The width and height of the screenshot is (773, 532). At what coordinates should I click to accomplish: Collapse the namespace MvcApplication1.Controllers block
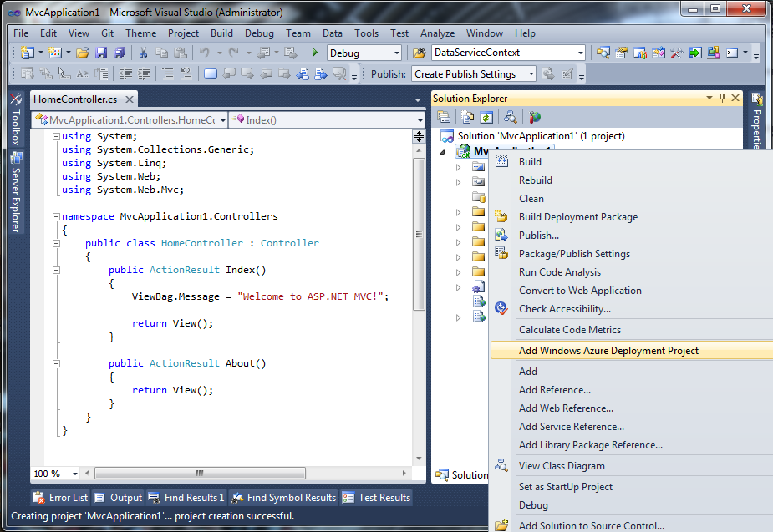point(56,216)
